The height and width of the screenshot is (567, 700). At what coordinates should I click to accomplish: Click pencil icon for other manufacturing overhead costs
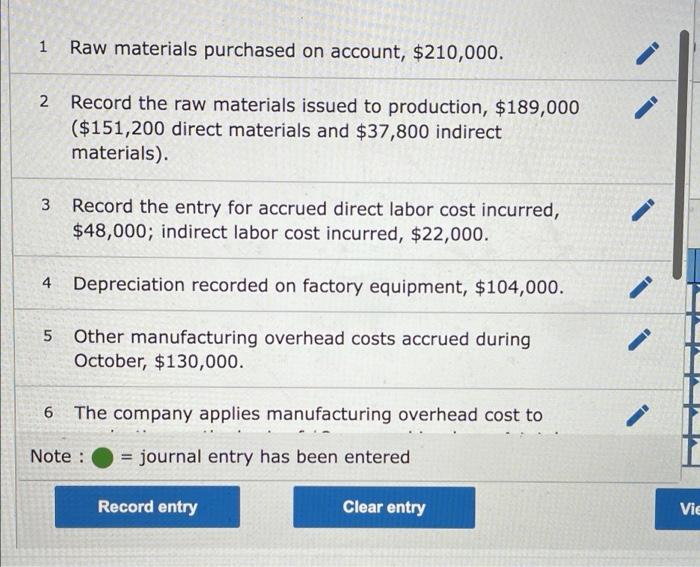(648, 339)
